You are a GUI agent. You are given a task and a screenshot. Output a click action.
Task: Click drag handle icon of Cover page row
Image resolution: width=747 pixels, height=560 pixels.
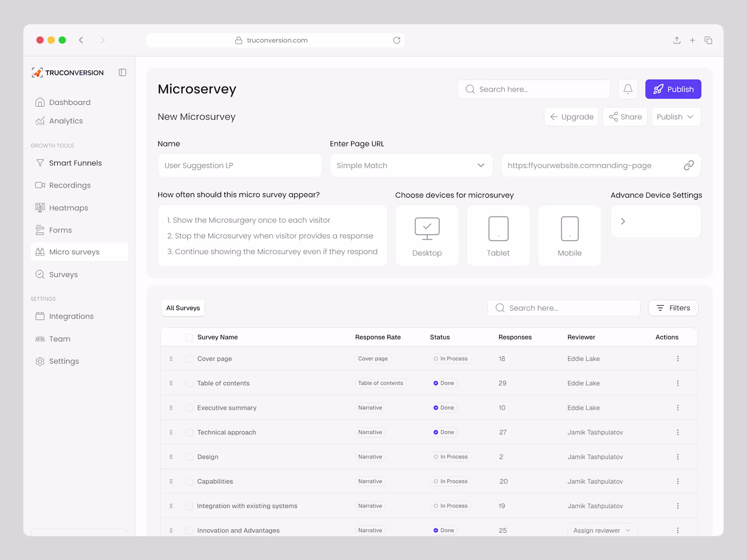(x=171, y=358)
